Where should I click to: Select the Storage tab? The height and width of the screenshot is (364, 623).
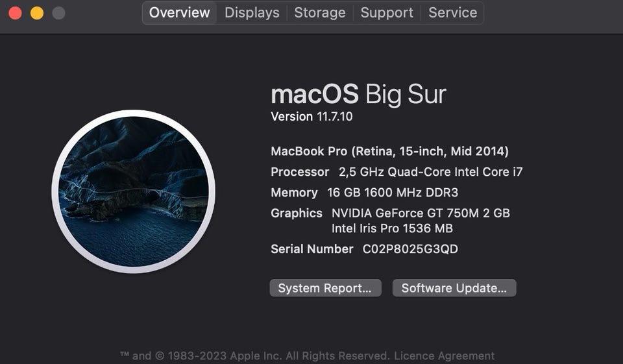[x=320, y=12]
